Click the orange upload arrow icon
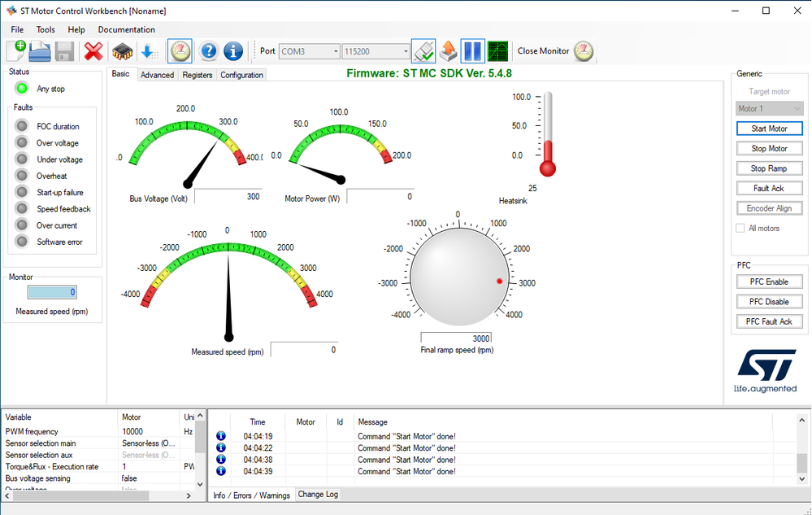The height and width of the screenshot is (515, 812). (x=449, y=51)
